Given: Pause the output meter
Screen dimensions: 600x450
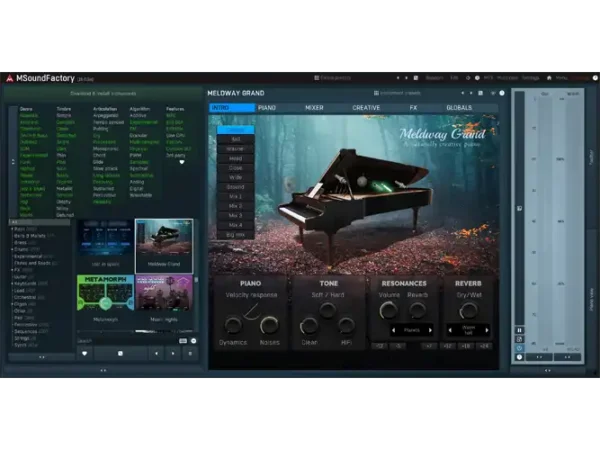Looking at the screenshot, I should (x=519, y=330).
